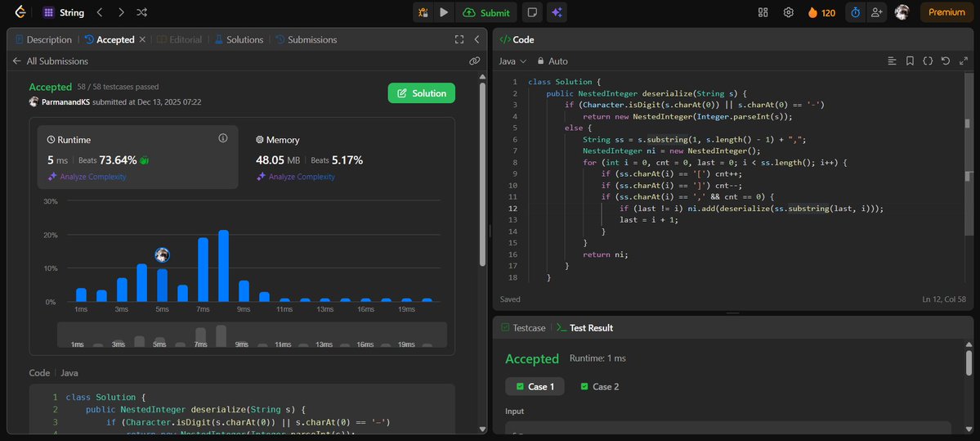
Task: Start the timer stopwatch icon
Action: click(x=856, y=12)
